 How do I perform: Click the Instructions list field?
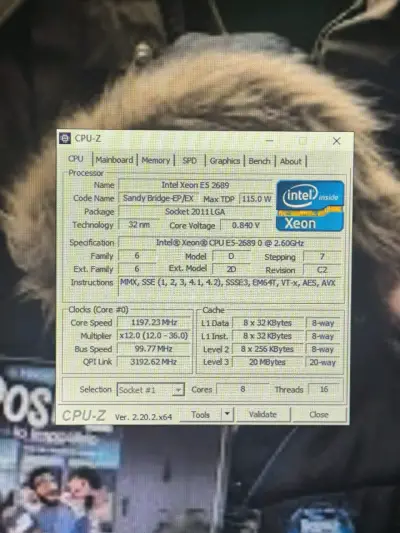tap(230, 288)
